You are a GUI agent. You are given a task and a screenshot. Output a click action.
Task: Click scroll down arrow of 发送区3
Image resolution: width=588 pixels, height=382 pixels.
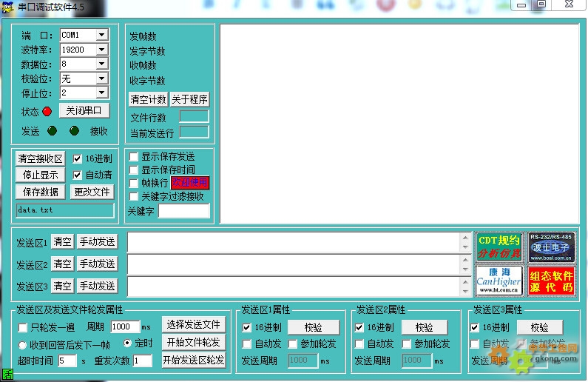465,292
